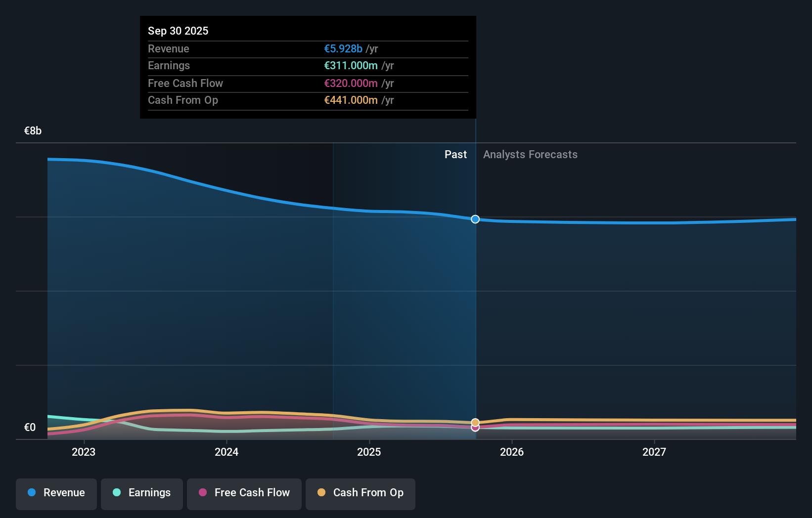812x518 pixels.
Task: Select the pink Free Cash Flow chart marker
Action: (475, 429)
